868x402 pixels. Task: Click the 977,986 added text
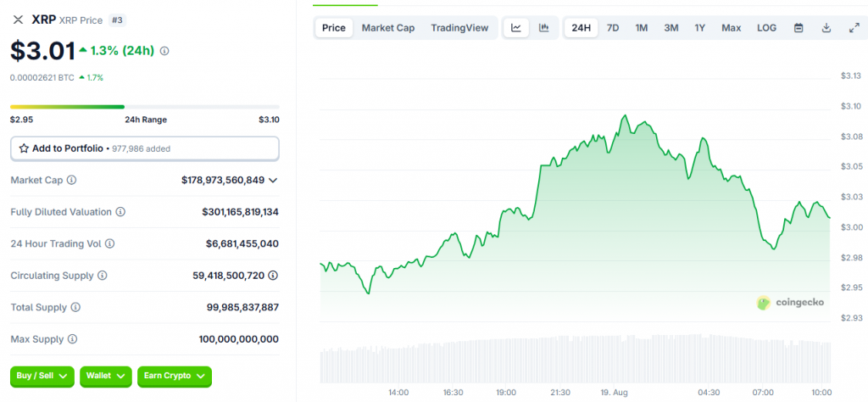[142, 148]
